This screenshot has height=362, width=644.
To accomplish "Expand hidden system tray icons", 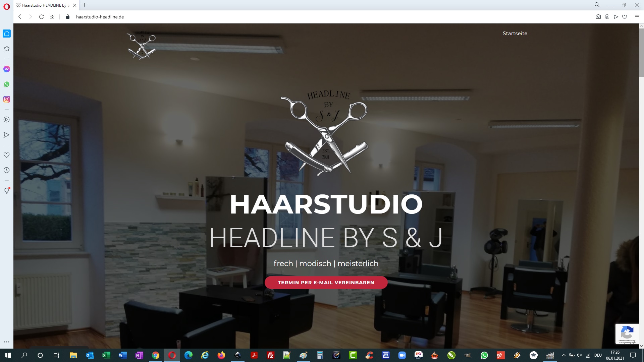I will pyautogui.click(x=563, y=355).
